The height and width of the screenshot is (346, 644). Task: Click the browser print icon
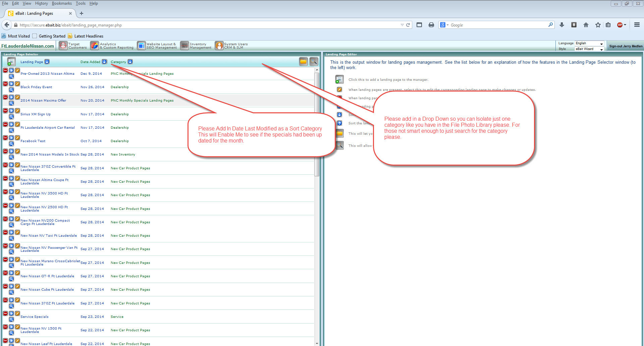tap(431, 25)
